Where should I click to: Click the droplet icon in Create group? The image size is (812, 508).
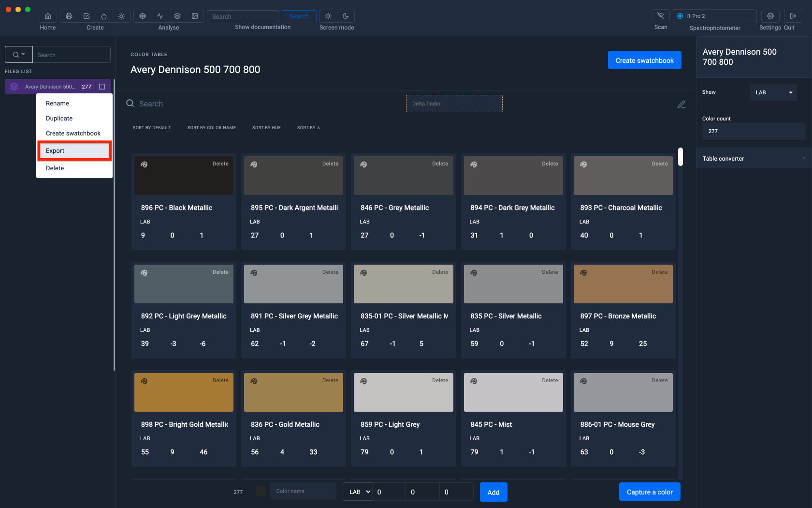pyautogui.click(x=104, y=16)
